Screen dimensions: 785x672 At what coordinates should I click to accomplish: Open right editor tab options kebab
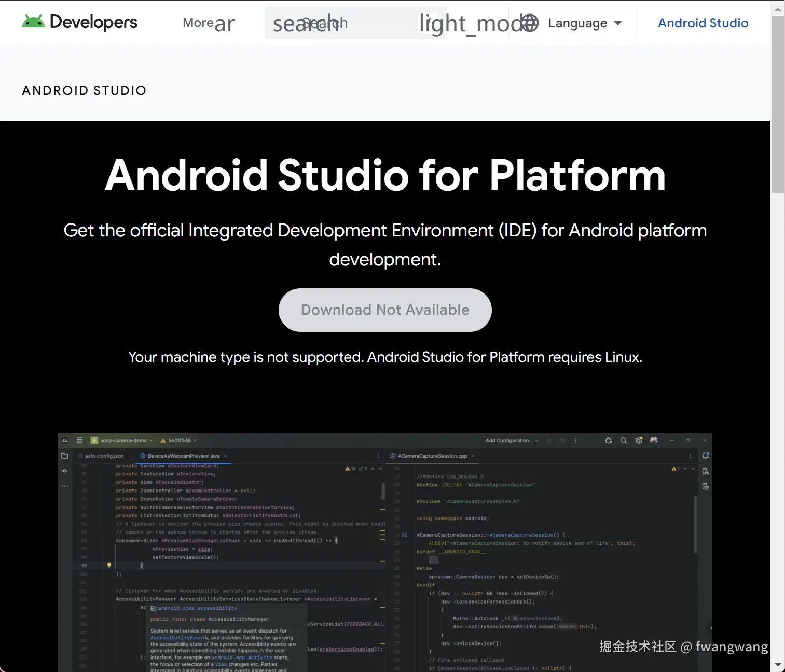pos(690,456)
